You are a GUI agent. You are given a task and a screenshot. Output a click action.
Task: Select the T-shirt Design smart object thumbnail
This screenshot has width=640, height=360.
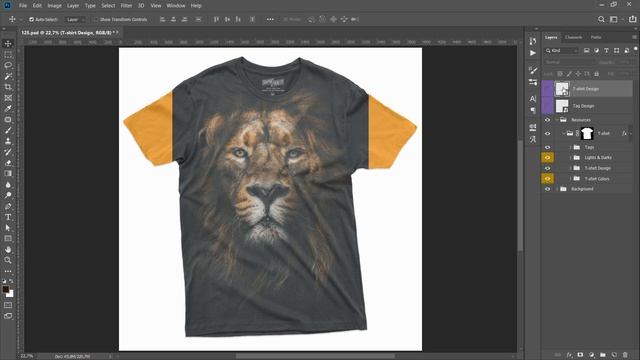click(562, 89)
